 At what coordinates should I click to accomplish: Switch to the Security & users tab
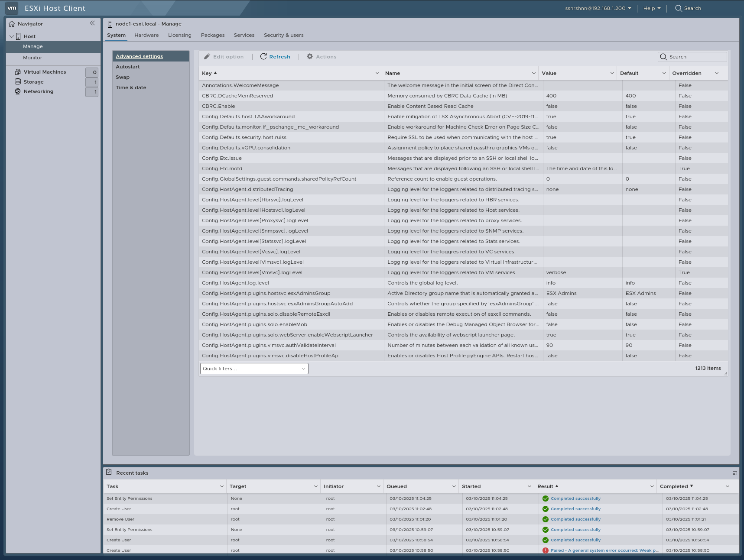283,35
